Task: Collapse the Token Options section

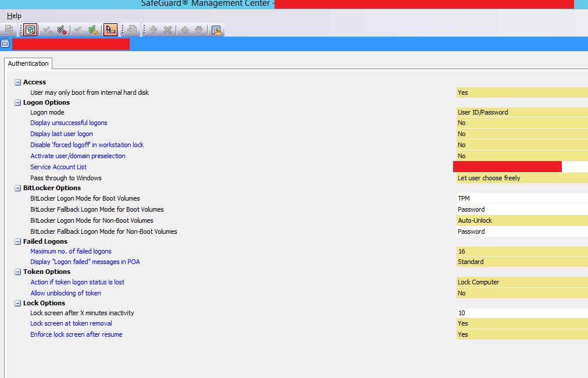Action: (17, 272)
